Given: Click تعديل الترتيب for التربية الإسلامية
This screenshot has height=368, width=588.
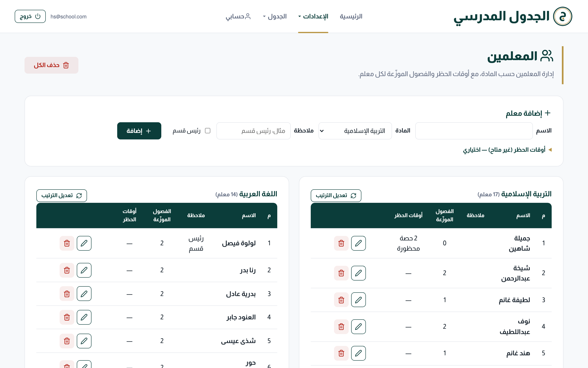Looking at the screenshot, I should pos(336,195).
